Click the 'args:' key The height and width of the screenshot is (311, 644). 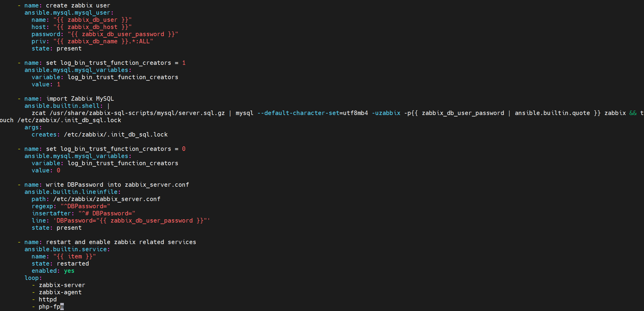pos(33,127)
